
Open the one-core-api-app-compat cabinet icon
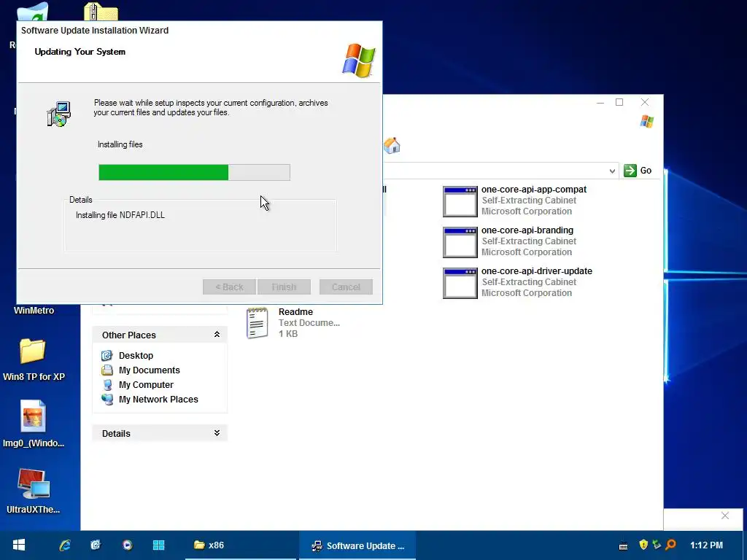click(x=460, y=201)
